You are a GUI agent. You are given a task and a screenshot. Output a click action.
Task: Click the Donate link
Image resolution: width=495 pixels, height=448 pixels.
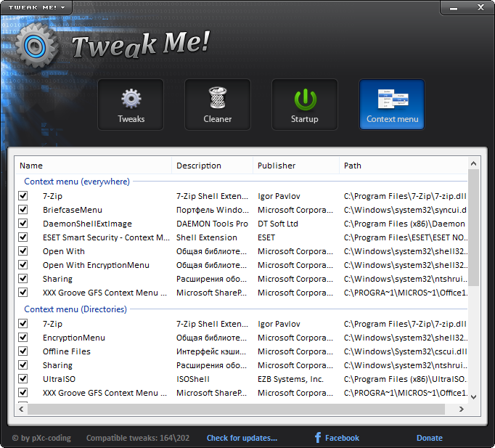click(x=430, y=438)
